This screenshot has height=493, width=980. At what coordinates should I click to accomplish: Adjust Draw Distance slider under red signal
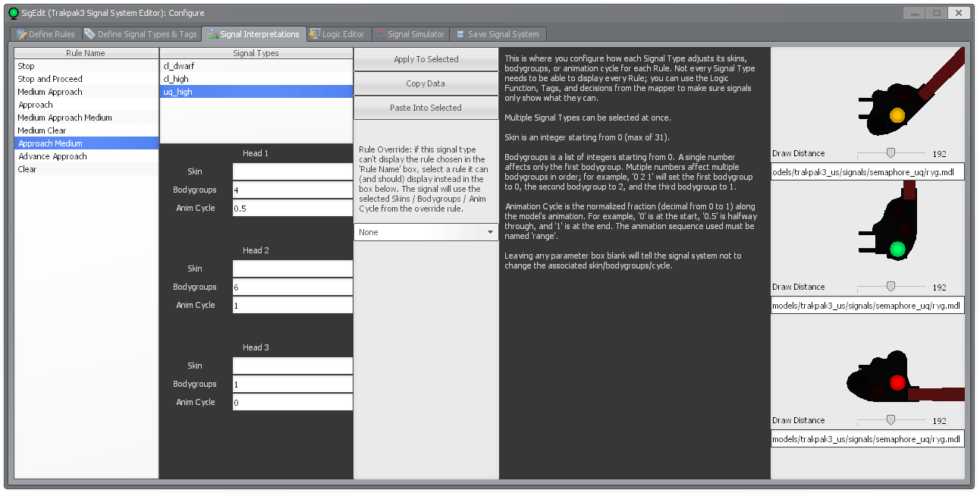tap(890, 420)
